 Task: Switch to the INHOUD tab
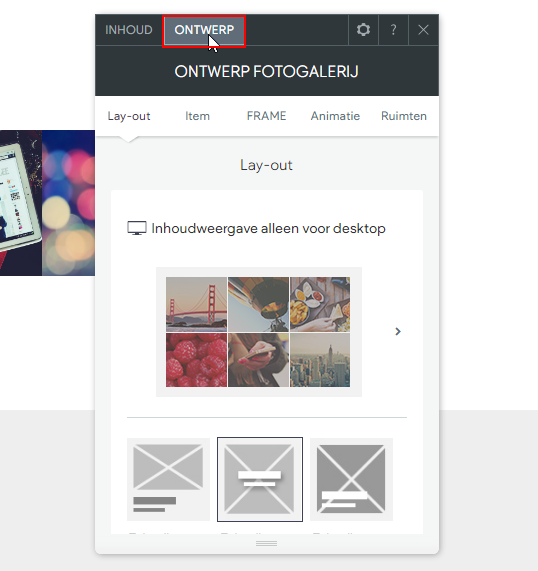click(x=129, y=30)
